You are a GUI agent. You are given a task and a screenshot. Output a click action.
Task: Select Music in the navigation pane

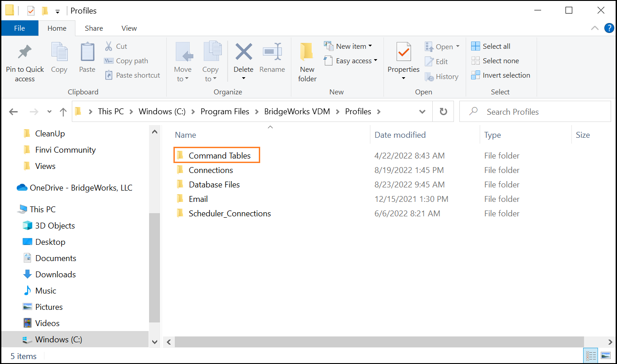coord(40,290)
